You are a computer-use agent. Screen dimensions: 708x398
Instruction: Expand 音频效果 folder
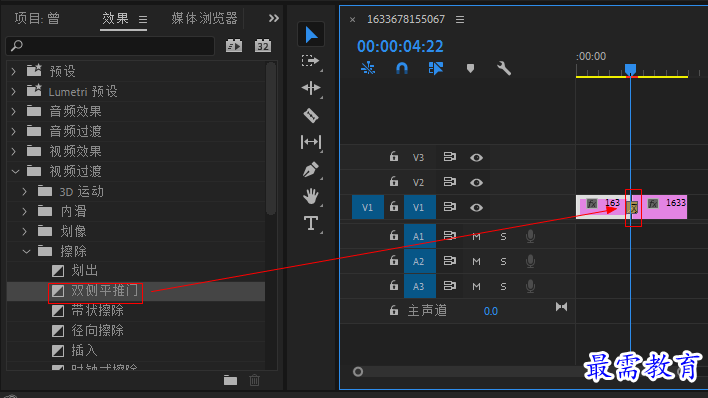point(14,111)
